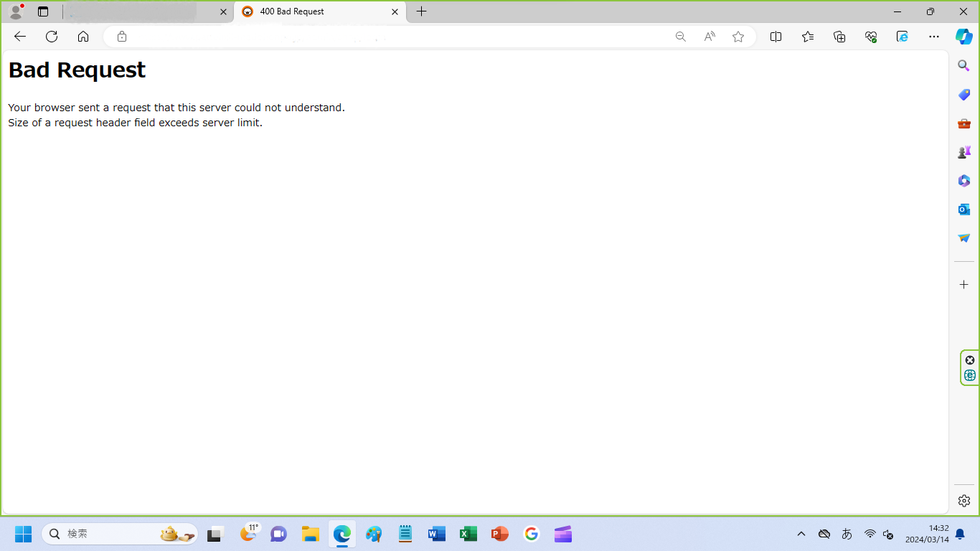Open Microsoft 365 in the sidebar
This screenshot has height=551, width=980.
[x=964, y=181]
